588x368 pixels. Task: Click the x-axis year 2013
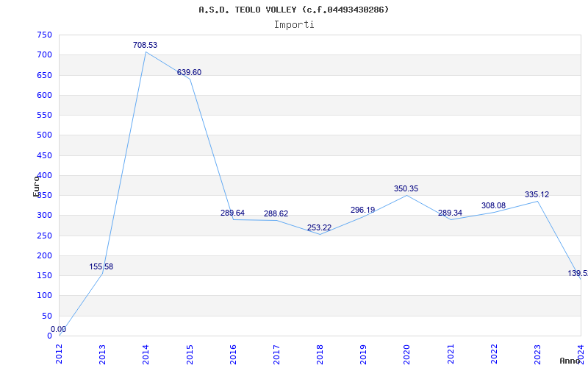click(102, 354)
